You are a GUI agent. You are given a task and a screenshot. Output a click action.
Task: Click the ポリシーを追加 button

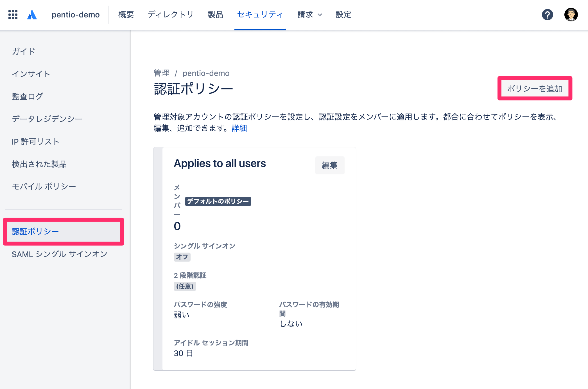point(535,88)
